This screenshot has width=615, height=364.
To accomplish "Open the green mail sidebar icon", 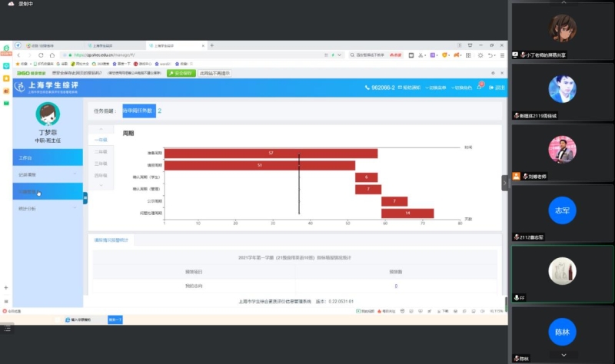I will pos(6,103).
